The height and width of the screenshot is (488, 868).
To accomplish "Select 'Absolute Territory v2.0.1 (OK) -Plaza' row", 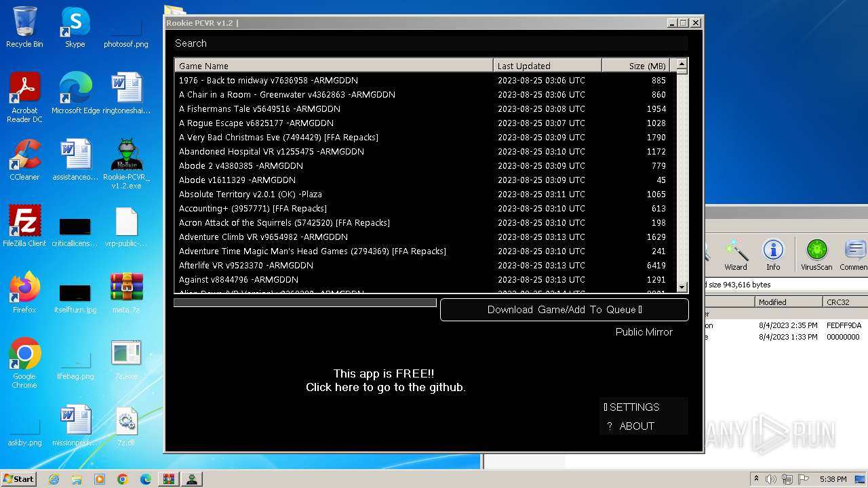I will point(425,194).
